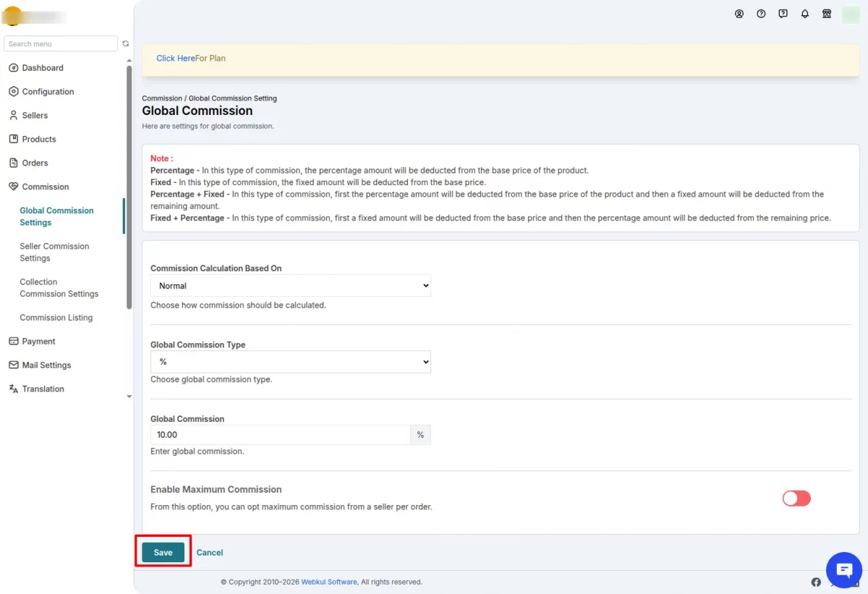The height and width of the screenshot is (594, 868).
Task: Click the light green avatar in header
Action: click(x=851, y=14)
